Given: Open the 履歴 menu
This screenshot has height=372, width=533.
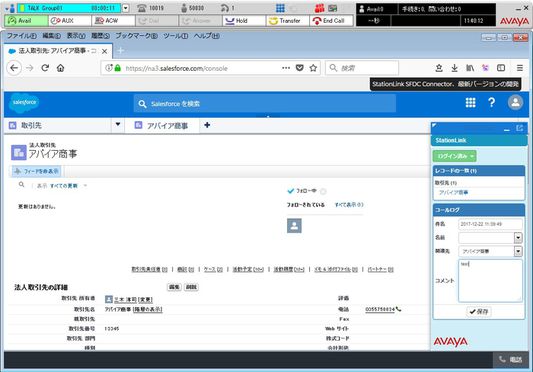Looking at the screenshot, I should pyautogui.click(x=100, y=35).
